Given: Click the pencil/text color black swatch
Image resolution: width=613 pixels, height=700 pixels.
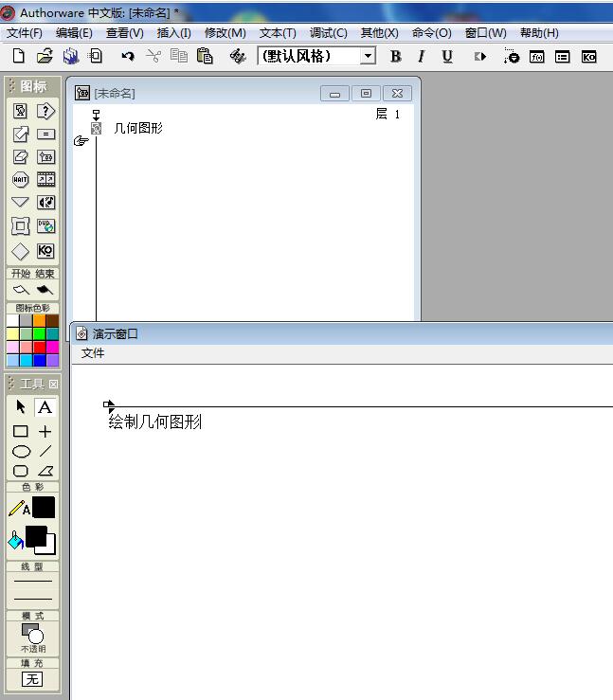Looking at the screenshot, I should click(44, 507).
